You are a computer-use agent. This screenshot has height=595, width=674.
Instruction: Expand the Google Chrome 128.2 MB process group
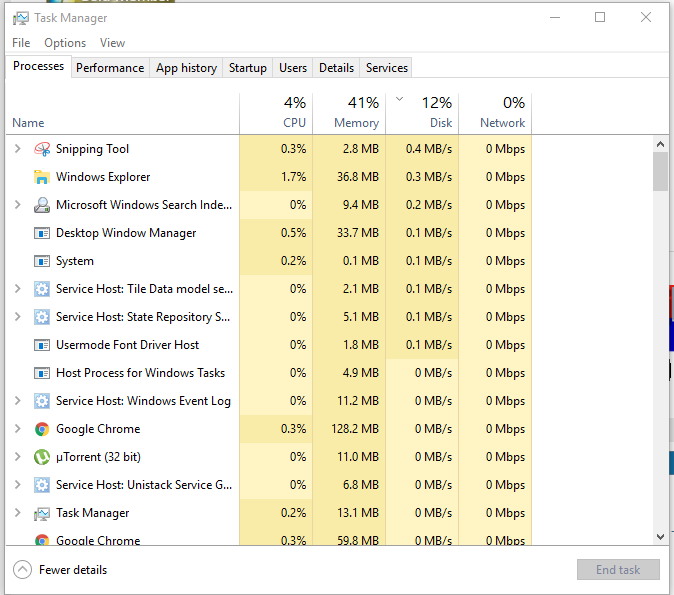(18, 429)
